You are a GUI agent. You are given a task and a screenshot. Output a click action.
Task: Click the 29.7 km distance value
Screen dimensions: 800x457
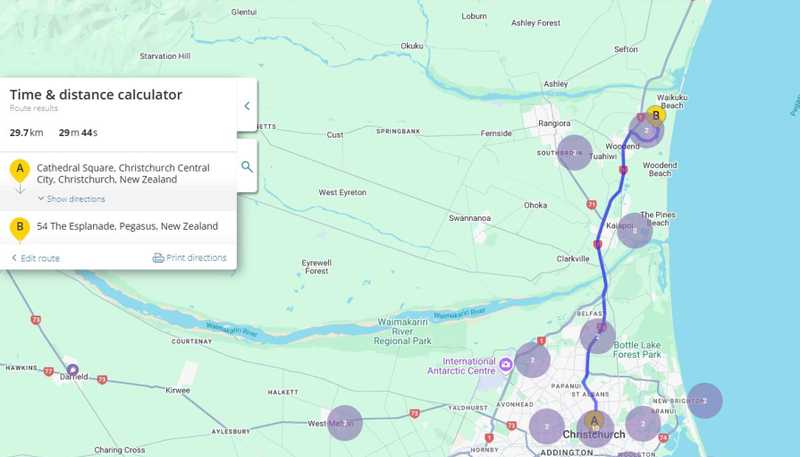[x=26, y=133]
